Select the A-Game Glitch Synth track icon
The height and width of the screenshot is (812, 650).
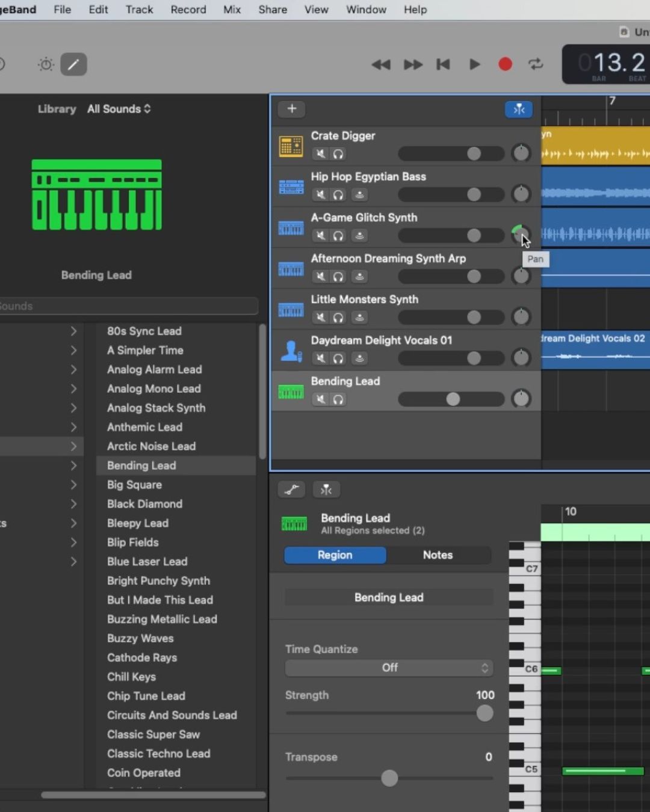[x=291, y=228]
